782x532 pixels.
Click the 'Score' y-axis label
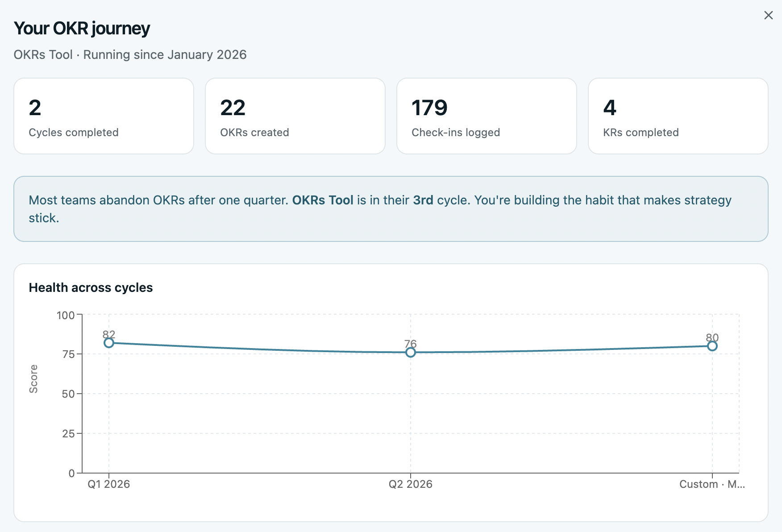33,379
